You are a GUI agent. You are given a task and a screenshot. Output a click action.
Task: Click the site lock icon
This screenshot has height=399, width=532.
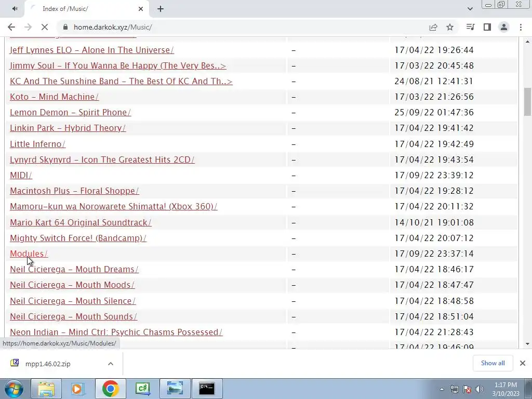(x=66, y=27)
